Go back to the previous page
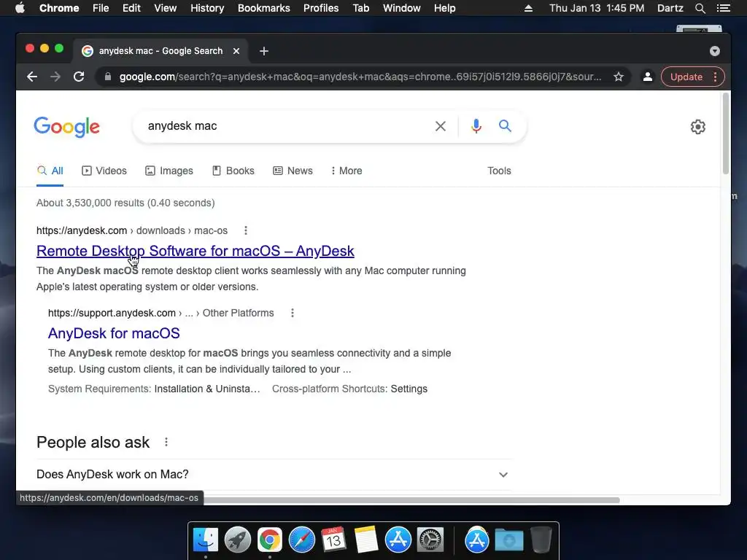Screen dimensions: 747x560 (x=32, y=77)
